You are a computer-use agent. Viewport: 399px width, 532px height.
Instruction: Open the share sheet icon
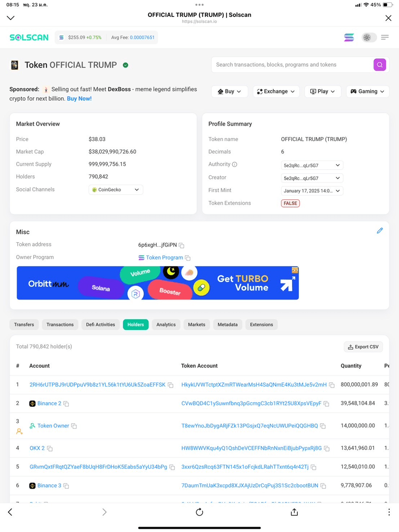point(294,512)
